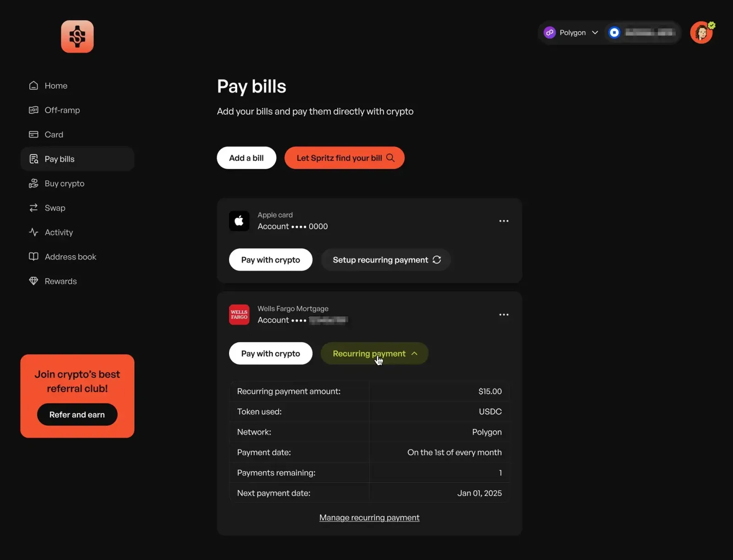Click the recurring refresh arrows icon

point(437,260)
